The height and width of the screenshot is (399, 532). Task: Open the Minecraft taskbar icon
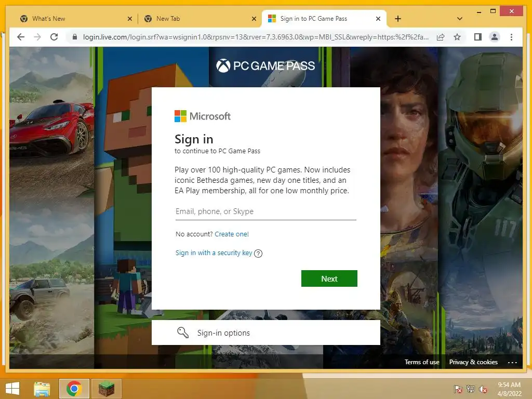(106, 389)
